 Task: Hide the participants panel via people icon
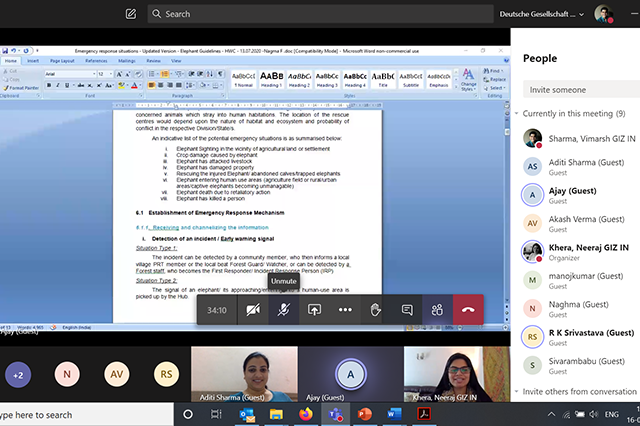coord(437,310)
